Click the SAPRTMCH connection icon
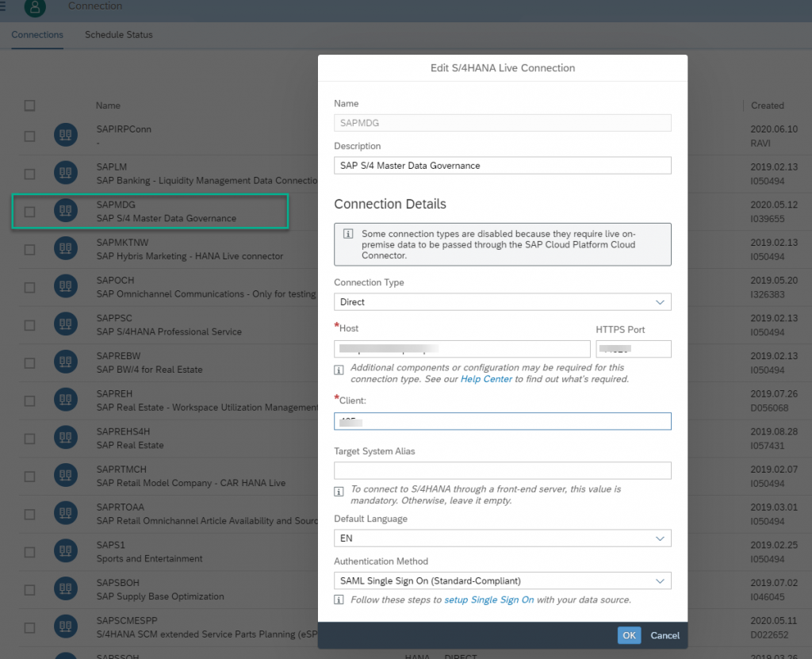 coord(66,475)
